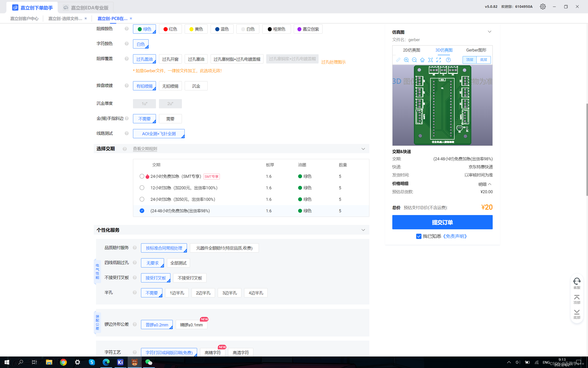Open settings with the gear icon
Viewport: 588px width, 368px height.
point(543,7)
